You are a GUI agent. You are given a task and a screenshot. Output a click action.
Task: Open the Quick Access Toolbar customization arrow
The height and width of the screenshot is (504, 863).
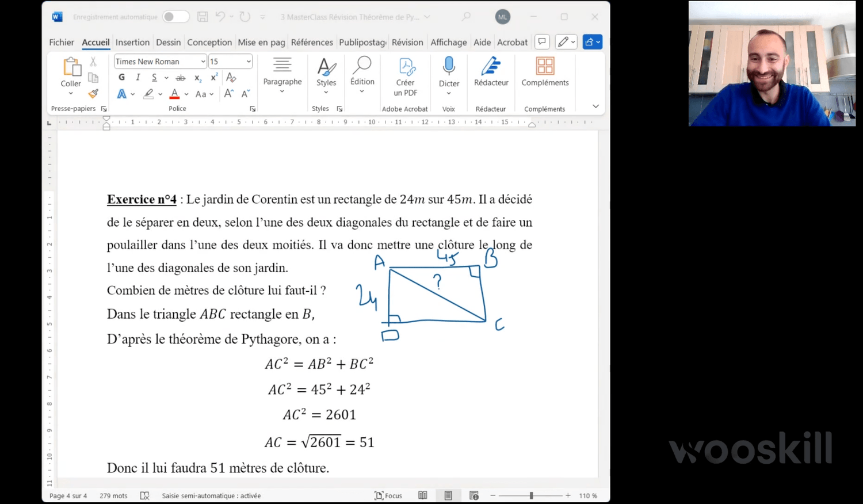point(262,17)
